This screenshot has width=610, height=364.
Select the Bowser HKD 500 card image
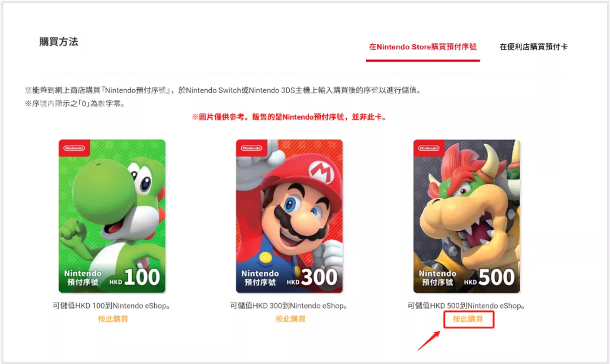click(x=467, y=216)
